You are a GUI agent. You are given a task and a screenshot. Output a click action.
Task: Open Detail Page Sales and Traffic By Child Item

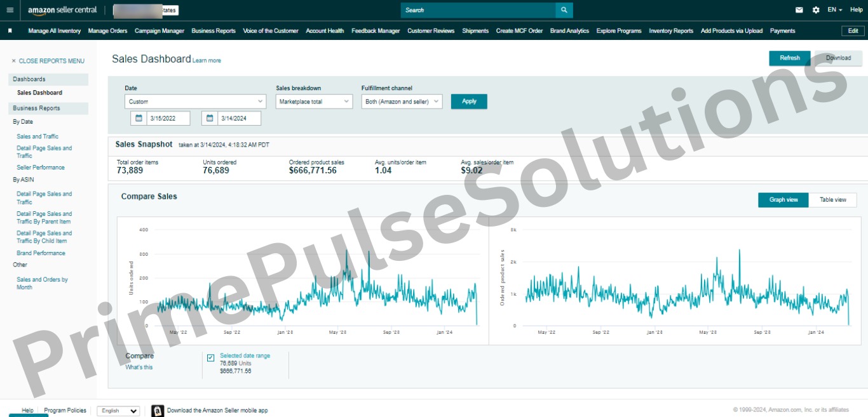coord(44,237)
